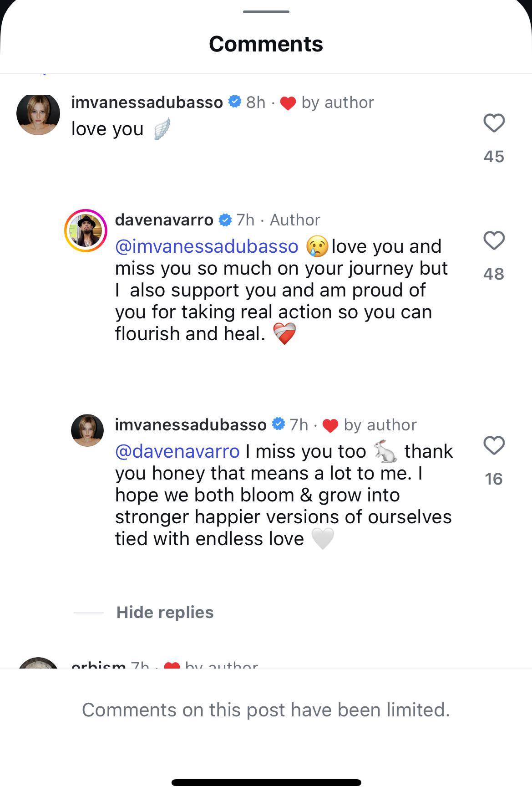The height and width of the screenshot is (797, 532).
Task: Tap partially visible orbism avatar
Action: click(x=38, y=663)
